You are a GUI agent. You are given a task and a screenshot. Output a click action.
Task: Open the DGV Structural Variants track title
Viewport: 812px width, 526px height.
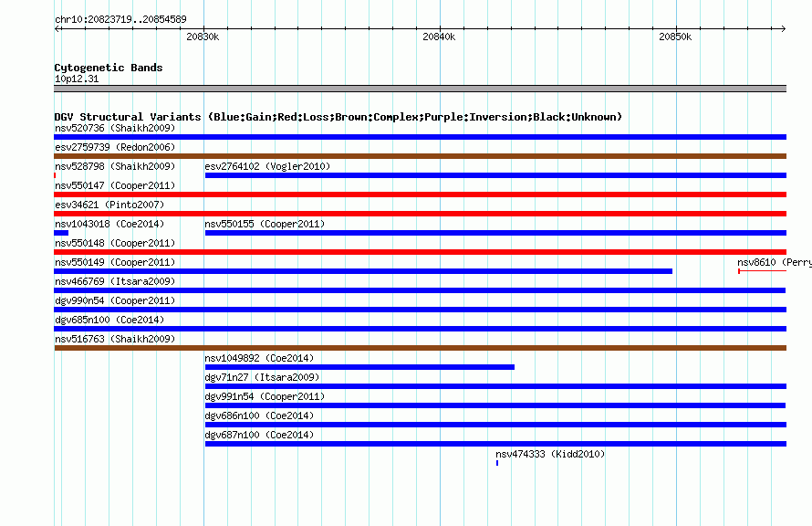338,117
